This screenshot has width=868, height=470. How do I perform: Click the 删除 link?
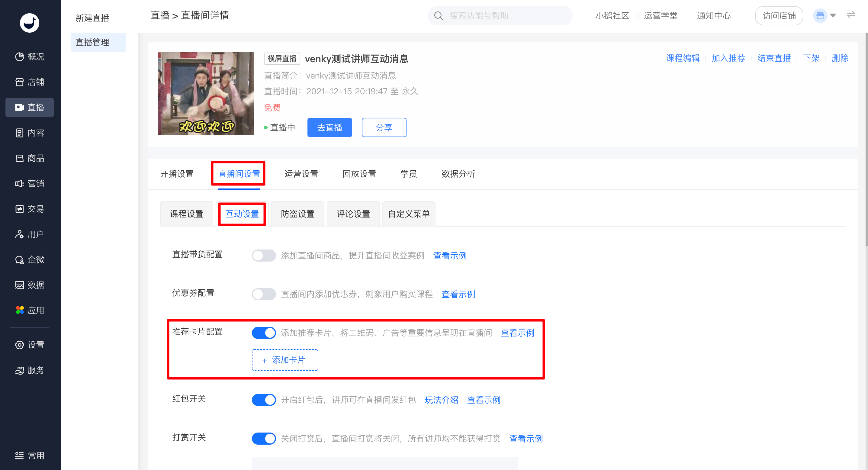840,58
